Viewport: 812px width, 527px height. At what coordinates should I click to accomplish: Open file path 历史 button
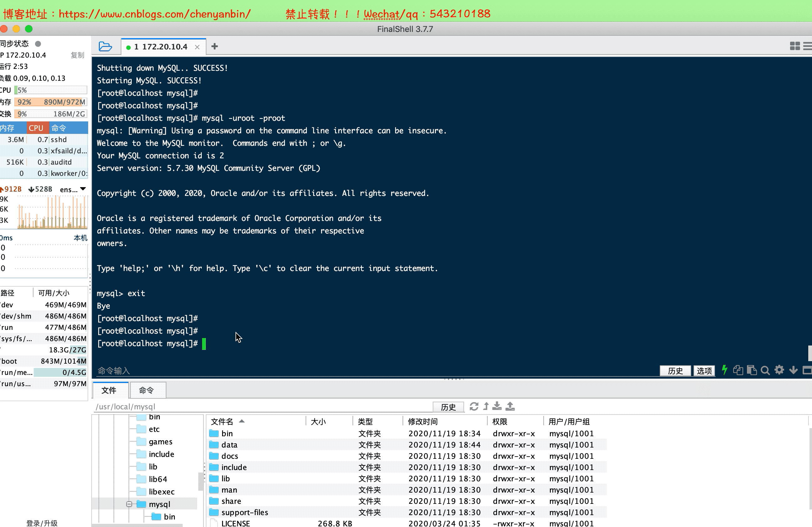point(448,407)
